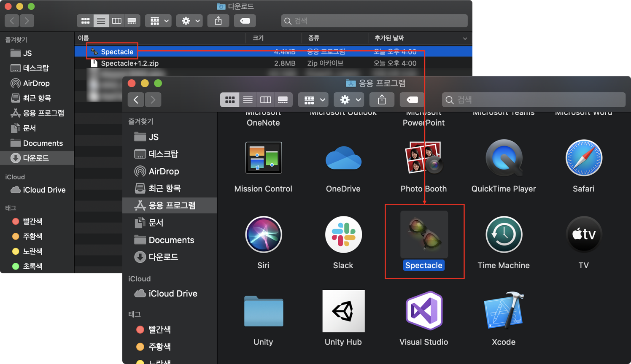Open the Mission Control app icon
Image resolution: width=631 pixels, height=364 pixels.
click(263, 158)
